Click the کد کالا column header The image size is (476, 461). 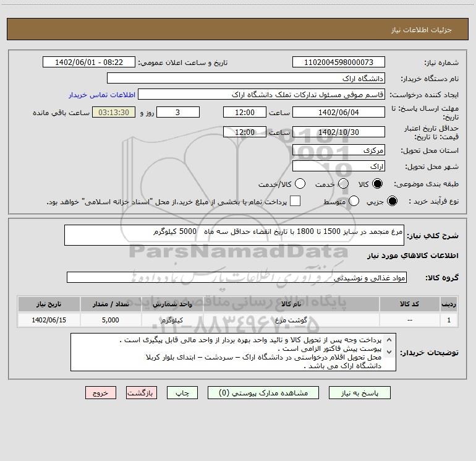pyautogui.click(x=409, y=304)
